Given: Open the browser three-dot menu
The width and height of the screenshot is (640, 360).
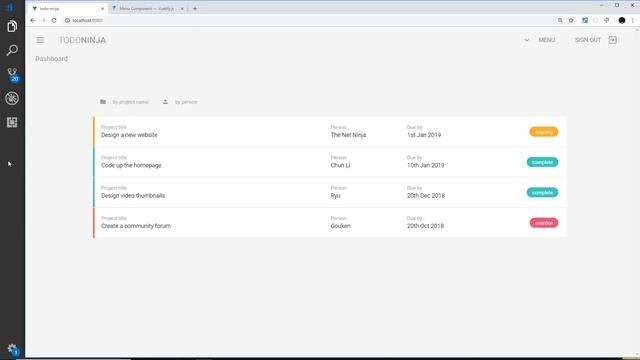Looking at the screenshot, I should pyautogui.click(x=633, y=20).
